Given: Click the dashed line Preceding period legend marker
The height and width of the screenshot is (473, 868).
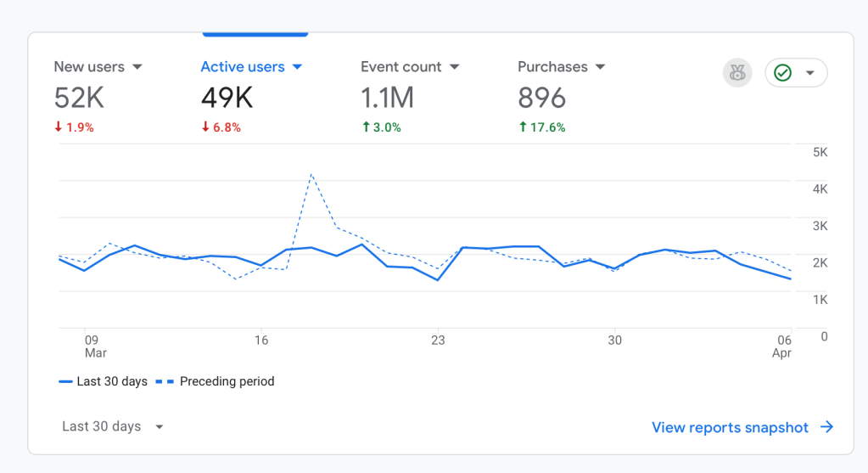Looking at the screenshot, I should tap(165, 382).
